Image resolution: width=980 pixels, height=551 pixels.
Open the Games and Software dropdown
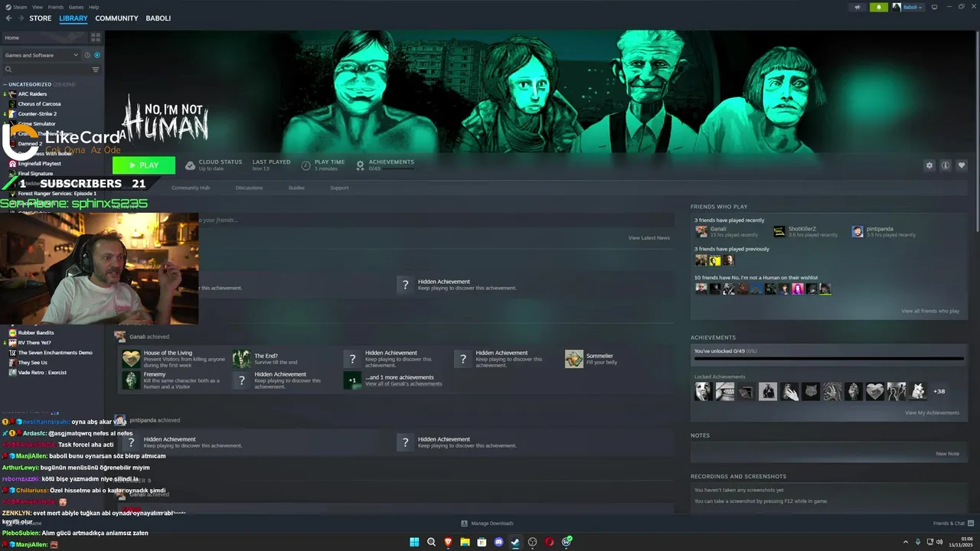41,55
